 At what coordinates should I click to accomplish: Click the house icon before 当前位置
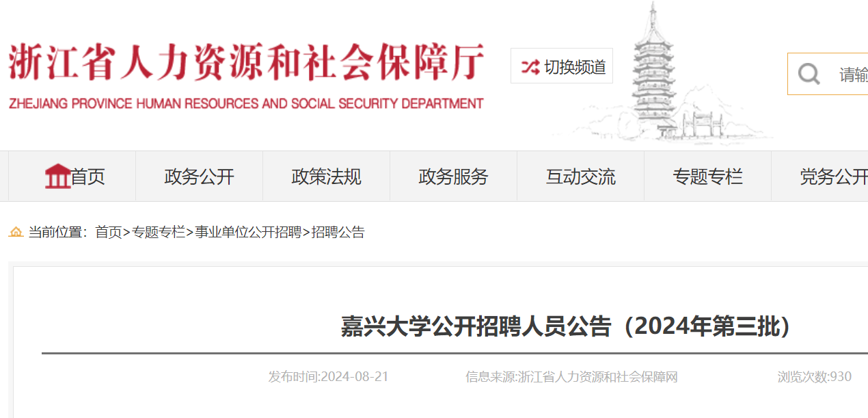[16, 233]
